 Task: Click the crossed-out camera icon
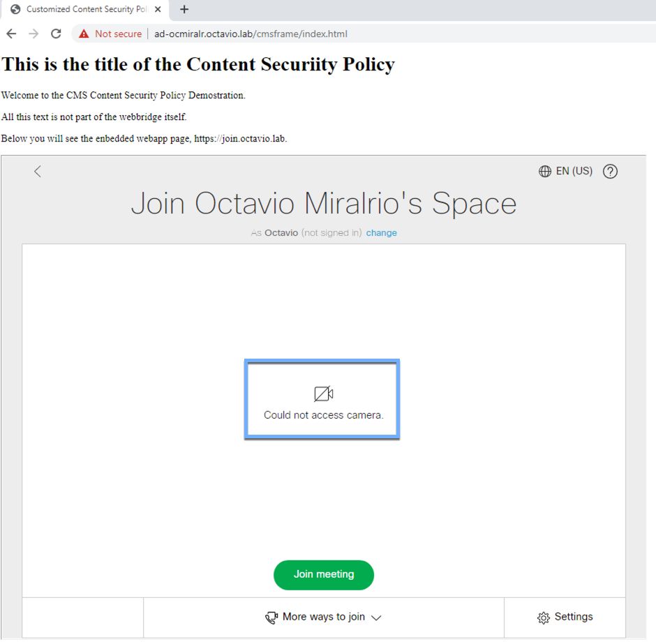click(323, 394)
